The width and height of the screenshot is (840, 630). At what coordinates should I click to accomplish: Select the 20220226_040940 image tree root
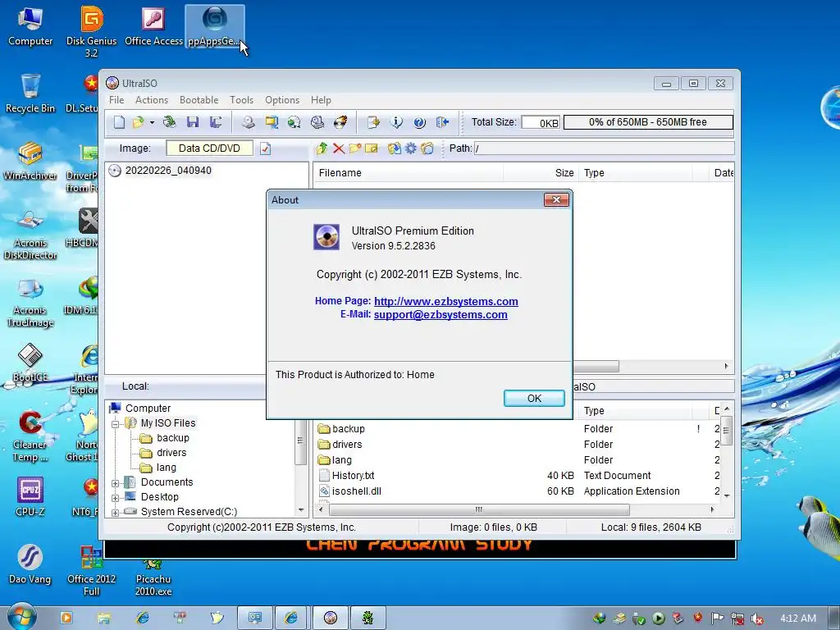pyautogui.click(x=168, y=171)
